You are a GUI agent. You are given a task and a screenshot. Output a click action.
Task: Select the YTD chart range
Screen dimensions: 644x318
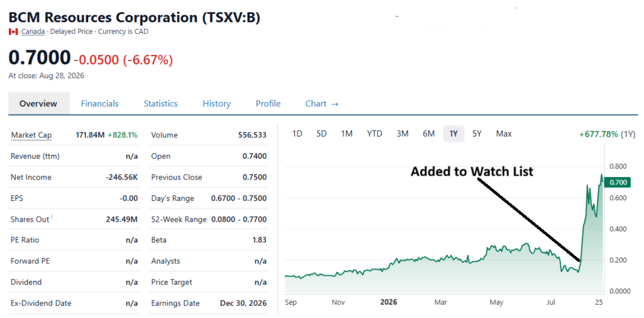tap(375, 133)
